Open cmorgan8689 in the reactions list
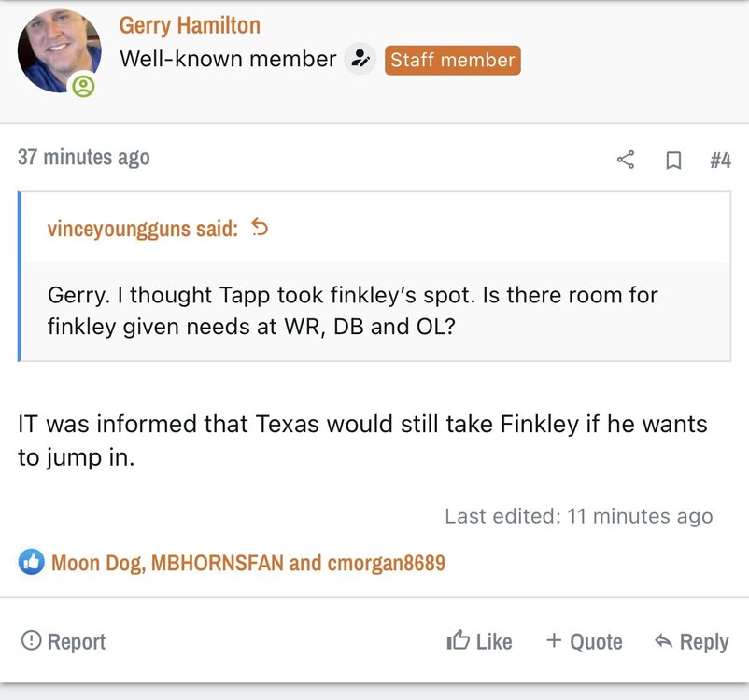The image size is (749, 700). click(386, 563)
